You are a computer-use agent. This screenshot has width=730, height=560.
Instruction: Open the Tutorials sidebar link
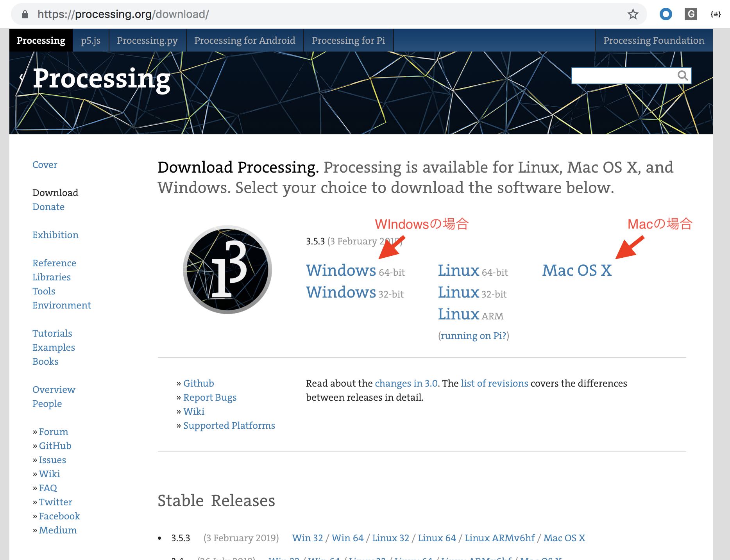pyautogui.click(x=52, y=334)
